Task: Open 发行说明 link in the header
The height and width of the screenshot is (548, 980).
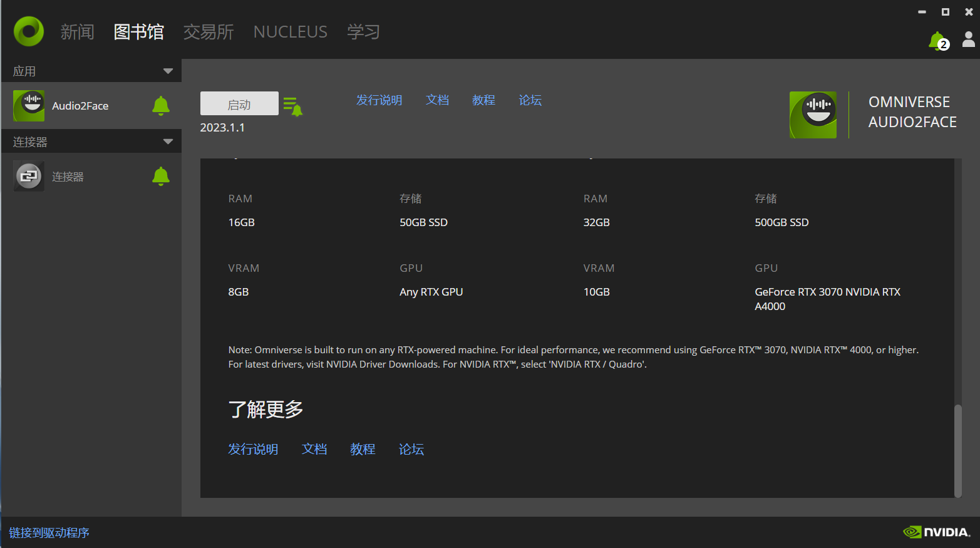Action: point(379,100)
